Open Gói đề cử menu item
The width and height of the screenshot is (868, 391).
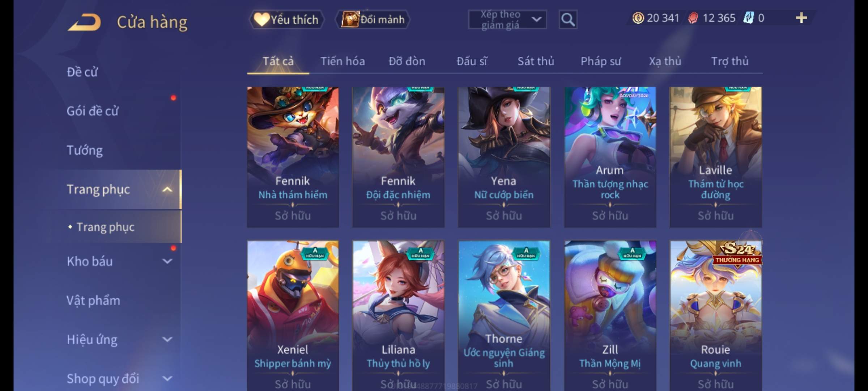[x=92, y=111]
